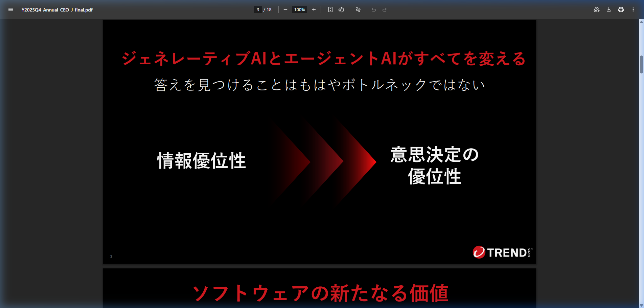644x308 pixels.
Task: Click the Trend Micro logo on slide
Action: pos(502,252)
